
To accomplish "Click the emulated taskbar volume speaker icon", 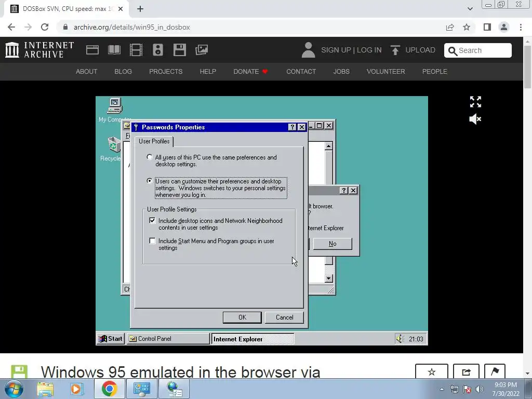I will (x=400, y=339).
